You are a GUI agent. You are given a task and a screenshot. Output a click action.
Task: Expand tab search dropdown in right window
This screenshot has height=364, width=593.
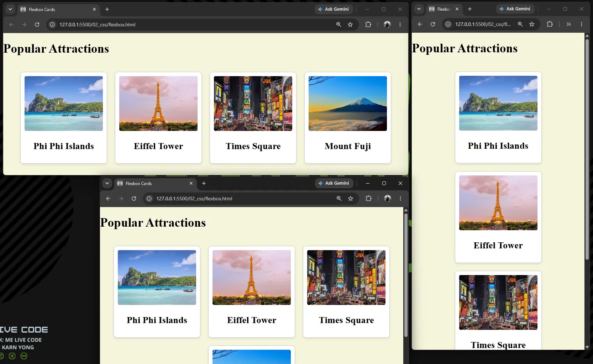(x=419, y=9)
